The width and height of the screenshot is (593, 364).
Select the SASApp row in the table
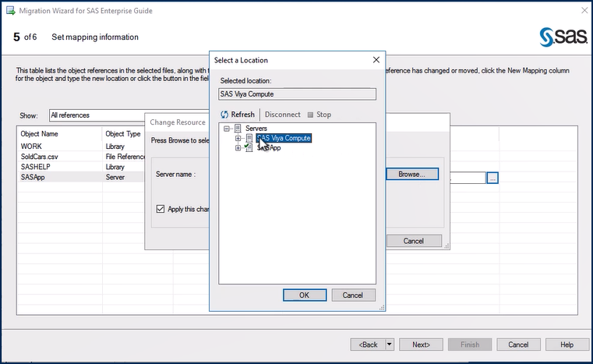click(33, 177)
